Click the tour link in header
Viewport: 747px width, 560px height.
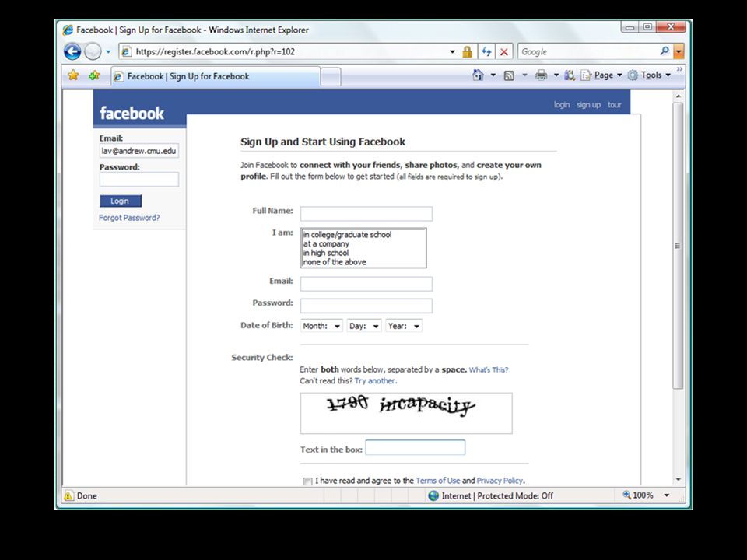click(615, 105)
